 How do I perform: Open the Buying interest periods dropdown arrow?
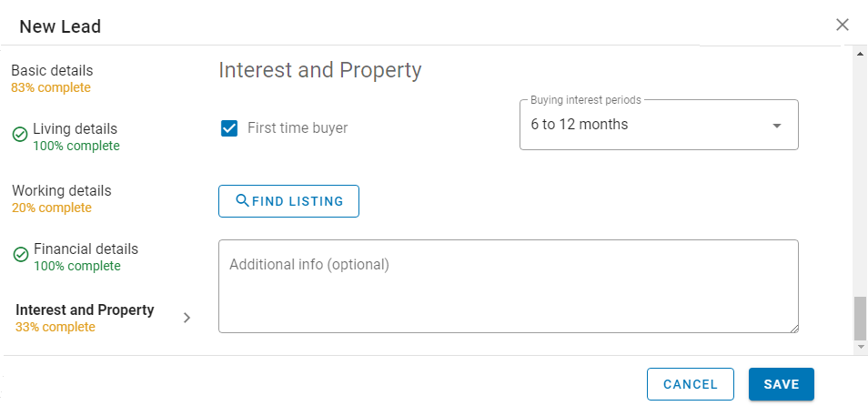coord(777,126)
